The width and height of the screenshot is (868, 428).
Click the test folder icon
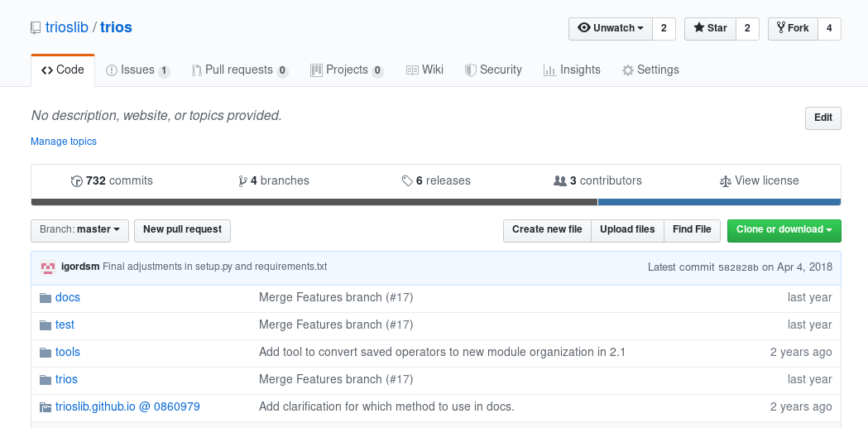pyautogui.click(x=46, y=325)
